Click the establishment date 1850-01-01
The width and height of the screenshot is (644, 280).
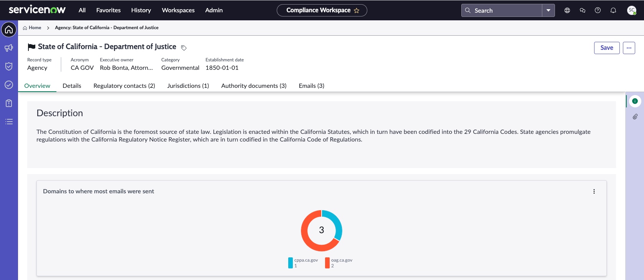pyautogui.click(x=222, y=68)
